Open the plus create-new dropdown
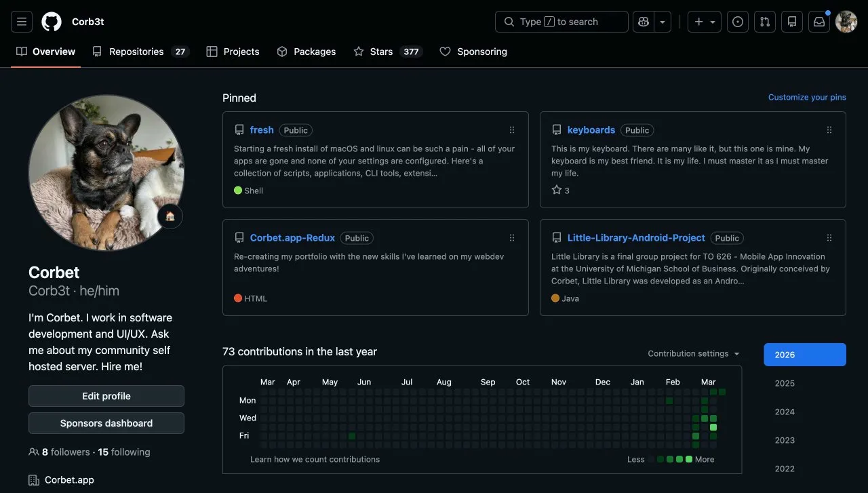The width and height of the screenshot is (868, 493). coord(704,21)
